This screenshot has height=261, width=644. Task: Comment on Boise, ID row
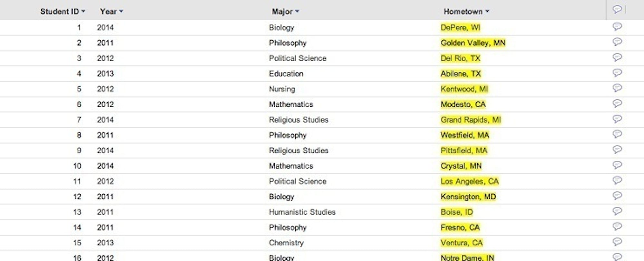click(617, 211)
